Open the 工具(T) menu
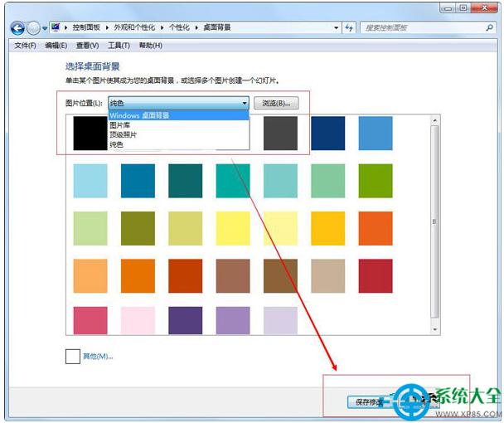504x423 pixels. point(119,46)
